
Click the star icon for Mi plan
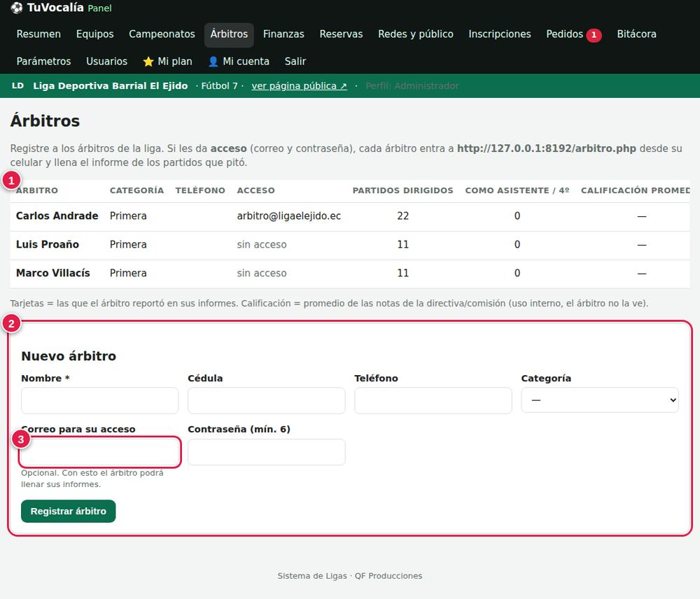(148, 62)
